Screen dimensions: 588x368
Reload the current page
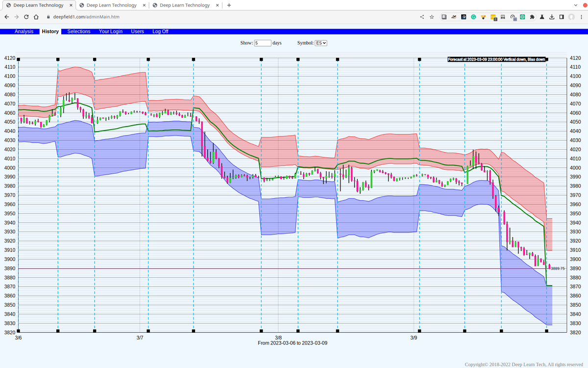26,17
